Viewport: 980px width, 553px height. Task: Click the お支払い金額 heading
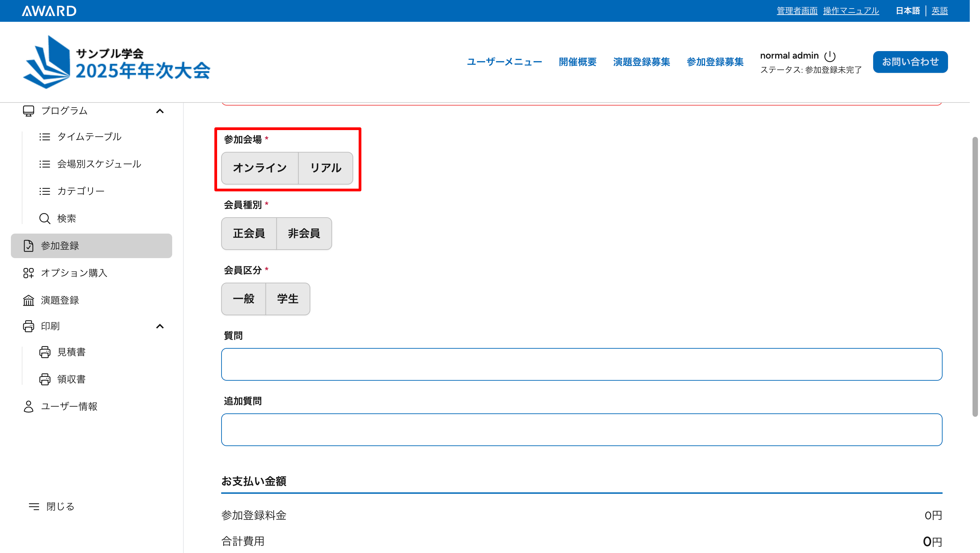(x=254, y=481)
